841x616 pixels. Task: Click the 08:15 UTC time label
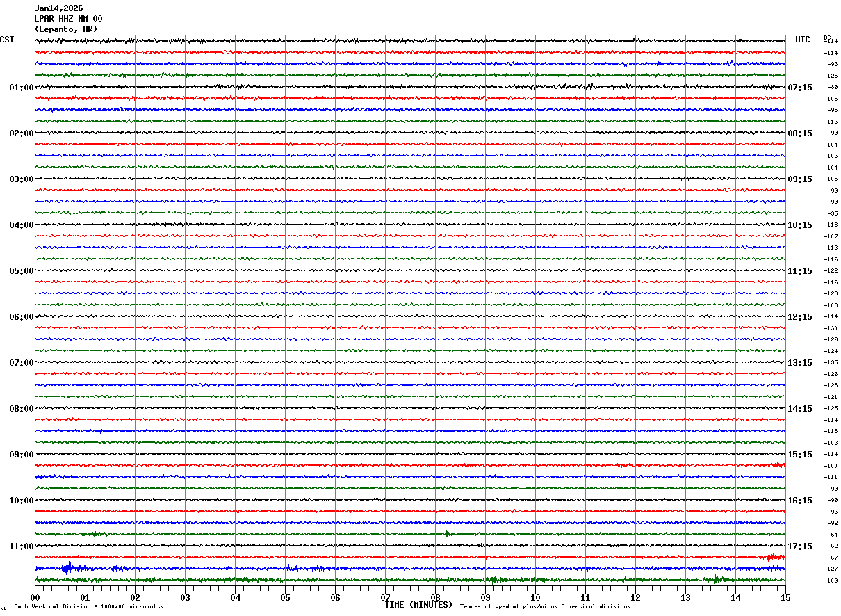tap(800, 133)
